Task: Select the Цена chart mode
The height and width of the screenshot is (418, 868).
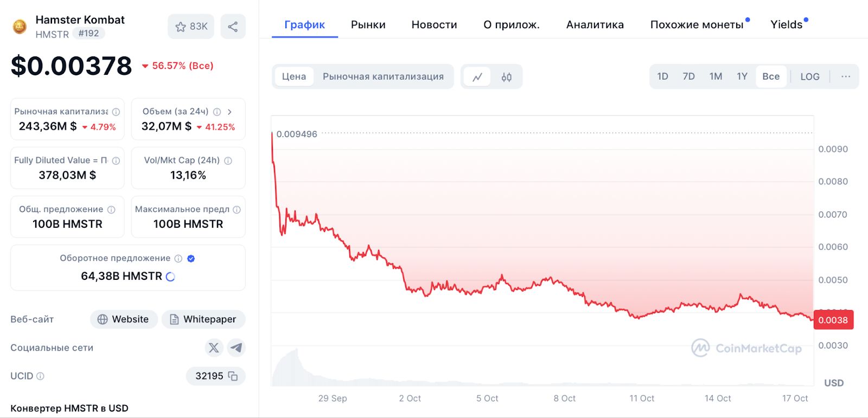Action: [293, 76]
